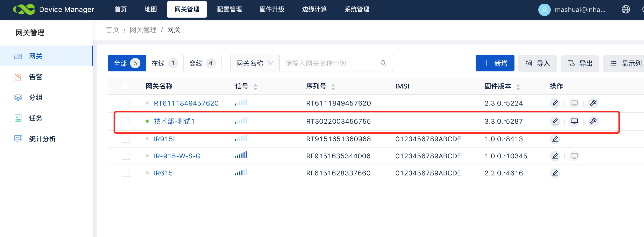Click the 新增 button
This screenshot has width=644, height=237.
click(495, 63)
